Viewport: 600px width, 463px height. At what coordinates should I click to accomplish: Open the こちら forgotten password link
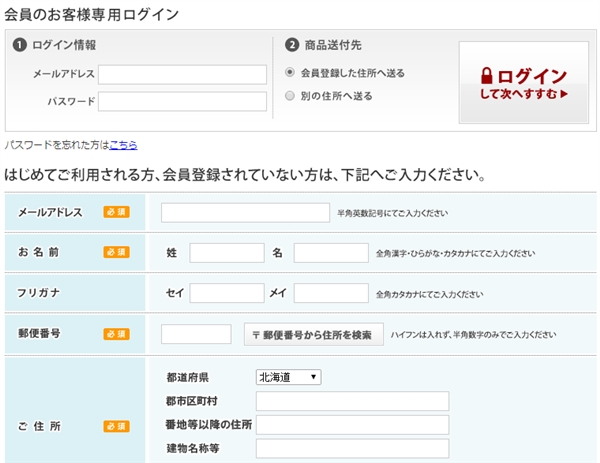coord(123,145)
